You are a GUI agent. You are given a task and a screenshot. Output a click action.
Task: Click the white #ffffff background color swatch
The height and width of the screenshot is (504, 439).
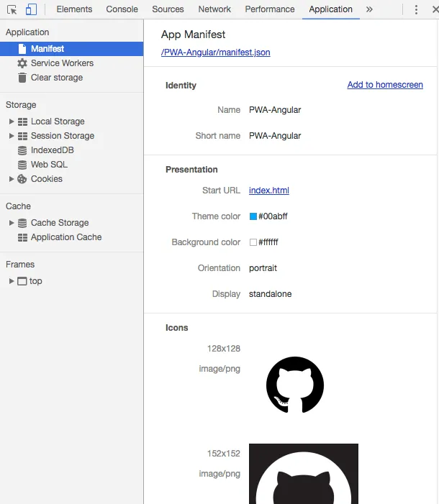point(253,242)
